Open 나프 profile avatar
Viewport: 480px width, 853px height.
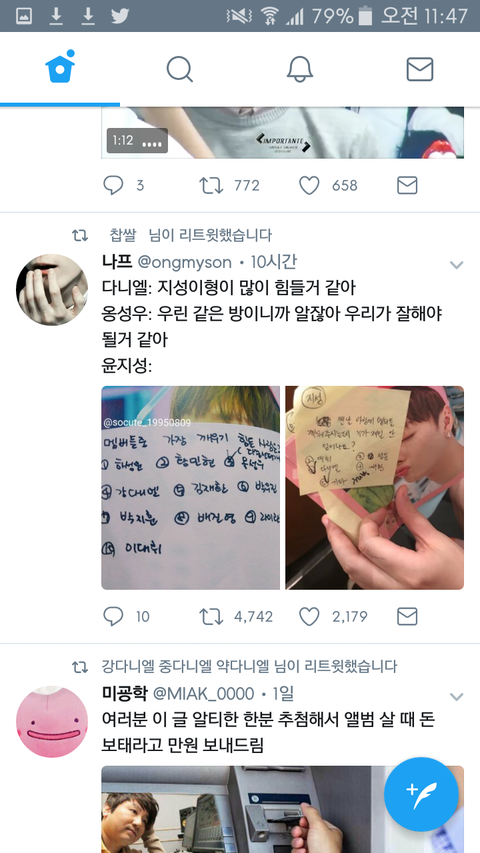52,289
